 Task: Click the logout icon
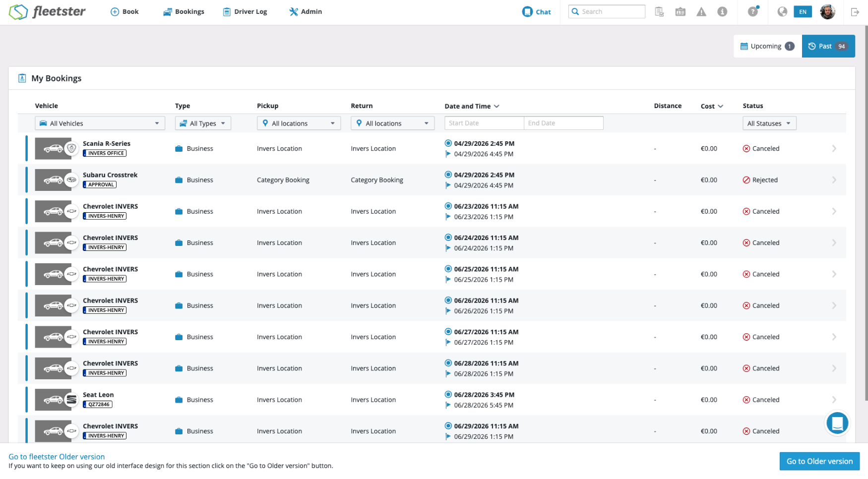click(x=855, y=12)
